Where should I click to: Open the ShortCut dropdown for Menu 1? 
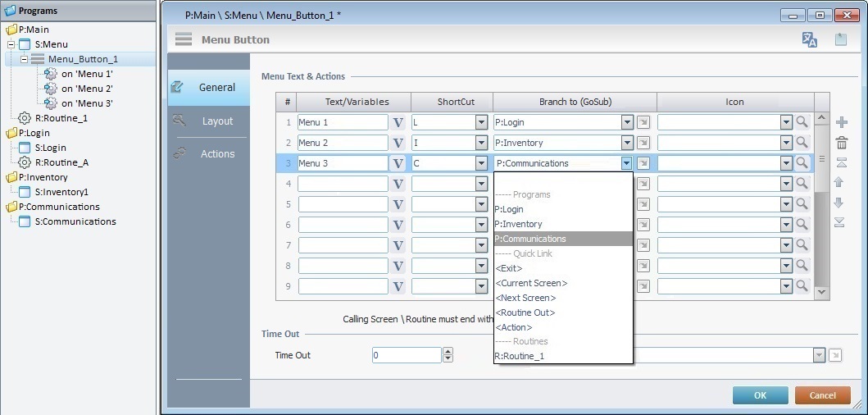pyautogui.click(x=481, y=122)
